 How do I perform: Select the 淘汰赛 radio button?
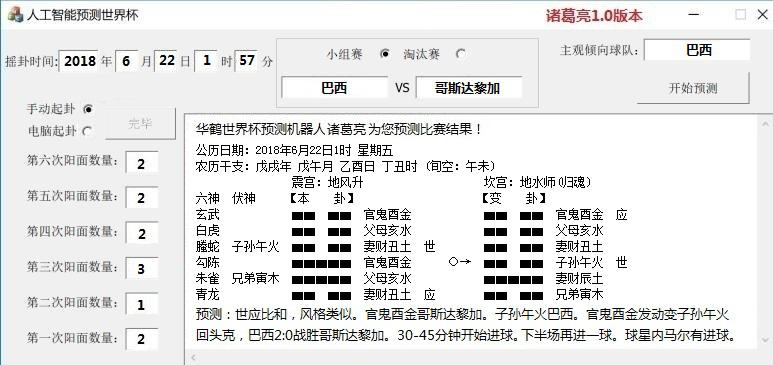tap(460, 54)
